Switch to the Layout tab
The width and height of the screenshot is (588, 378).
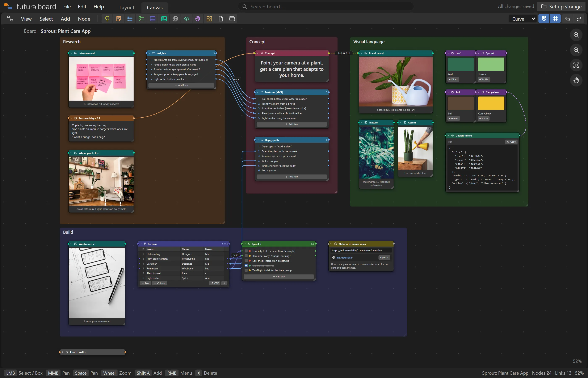click(x=127, y=7)
